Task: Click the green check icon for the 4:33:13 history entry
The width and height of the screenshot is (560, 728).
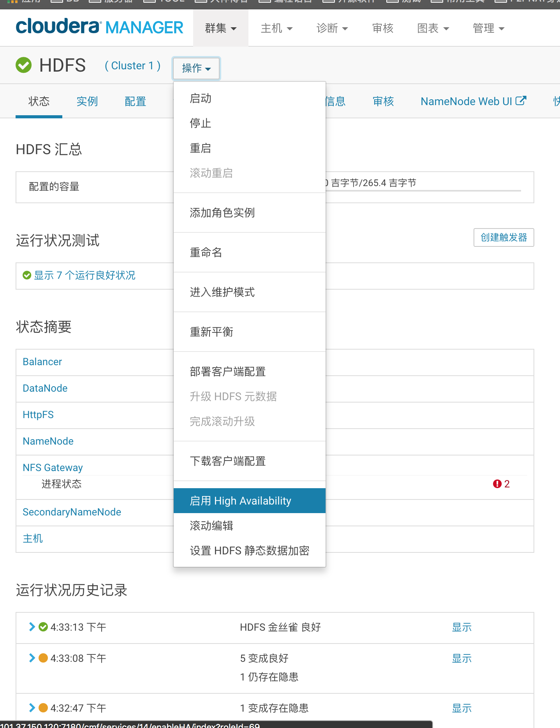Action: 43,627
